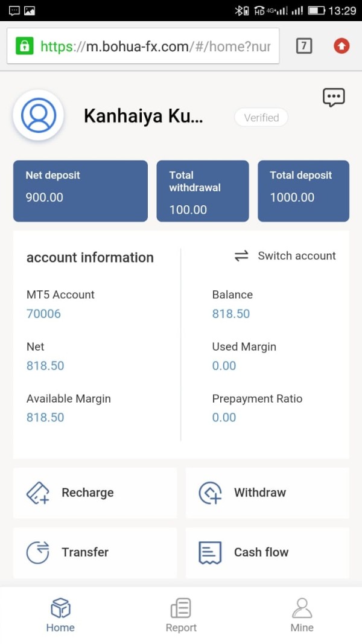Click the browser URL address field

(x=155, y=46)
